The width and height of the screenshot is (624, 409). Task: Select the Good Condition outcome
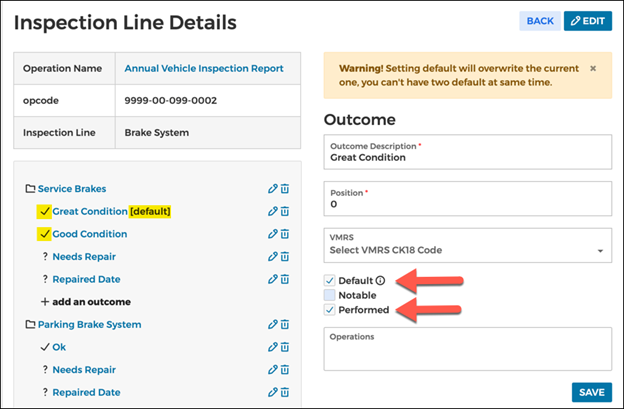pyautogui.click(x=90, y=234)
